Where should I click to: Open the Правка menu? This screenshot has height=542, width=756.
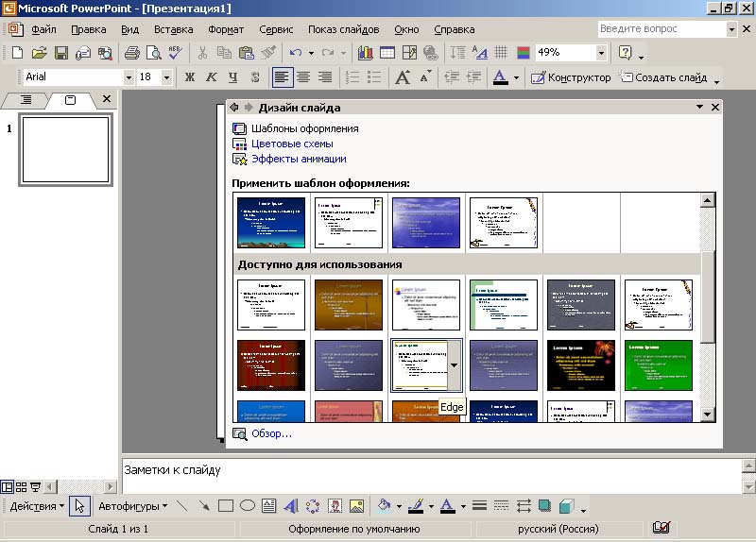pyautogui.click(x=88, y=29)
